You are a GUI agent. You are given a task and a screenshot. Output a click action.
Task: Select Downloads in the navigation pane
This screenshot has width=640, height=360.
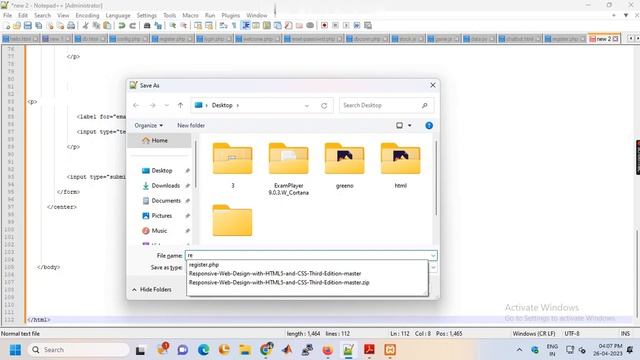point(165,186)
